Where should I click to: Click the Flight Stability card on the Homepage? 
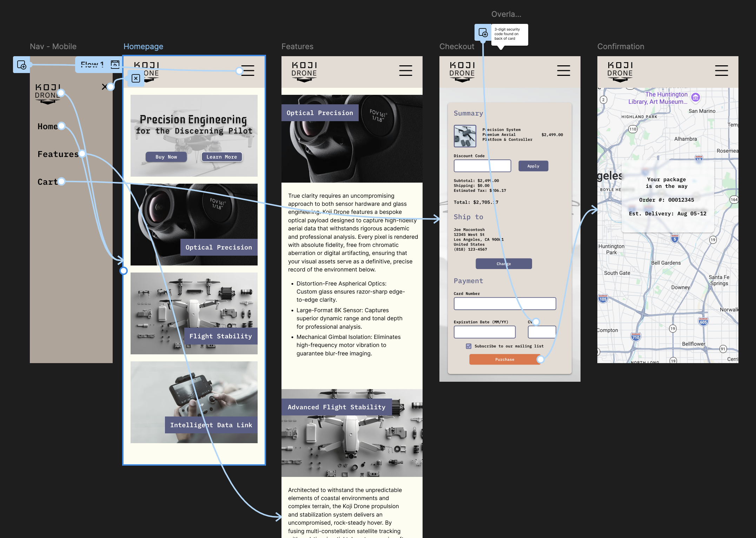pos(194,313)
